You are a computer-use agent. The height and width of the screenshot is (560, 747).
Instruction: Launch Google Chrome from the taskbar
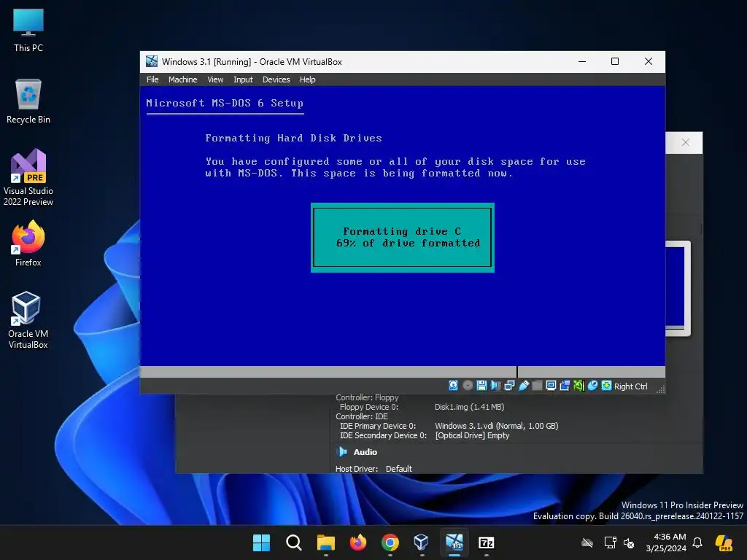click(390, 542)
